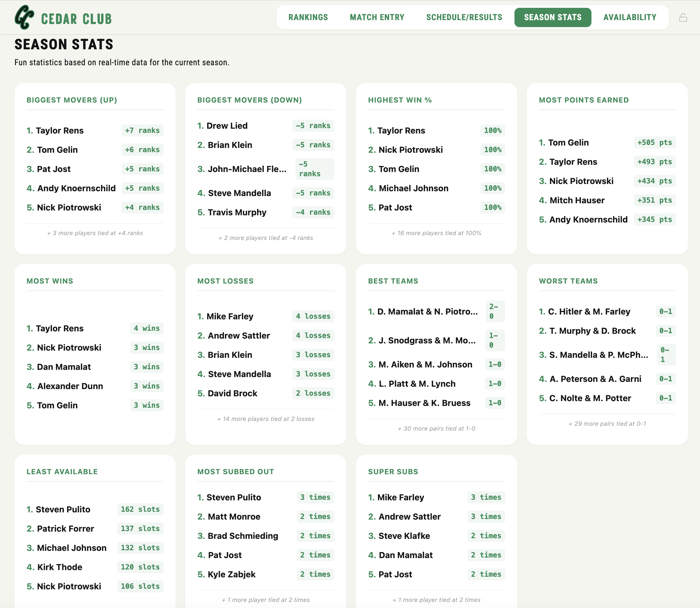Select Mitch Hauser in Most Points Earned

point(577,201)
